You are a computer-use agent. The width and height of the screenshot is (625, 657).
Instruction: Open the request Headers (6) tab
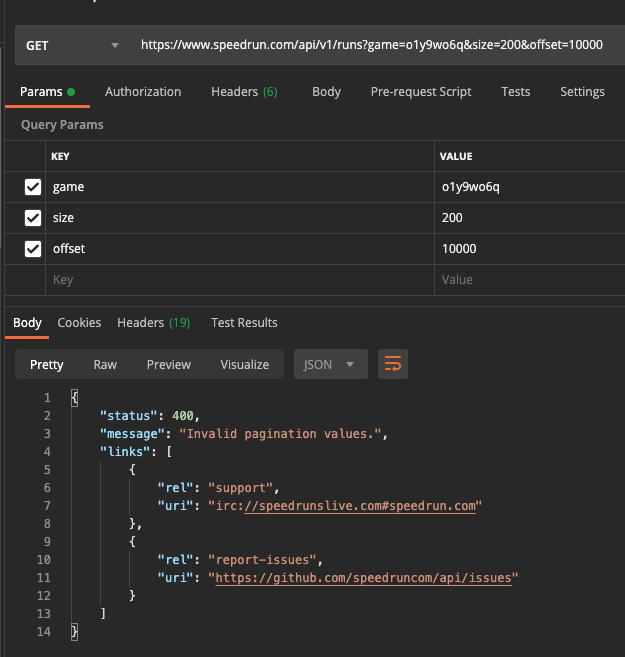(244, 92)
